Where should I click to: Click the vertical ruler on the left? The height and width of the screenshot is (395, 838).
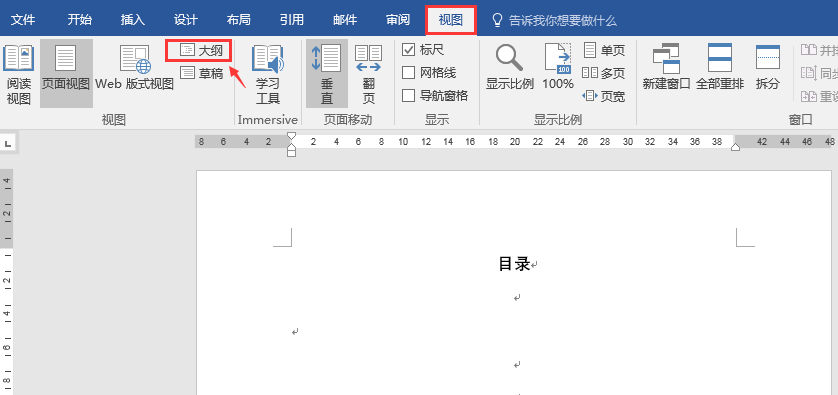6,282
